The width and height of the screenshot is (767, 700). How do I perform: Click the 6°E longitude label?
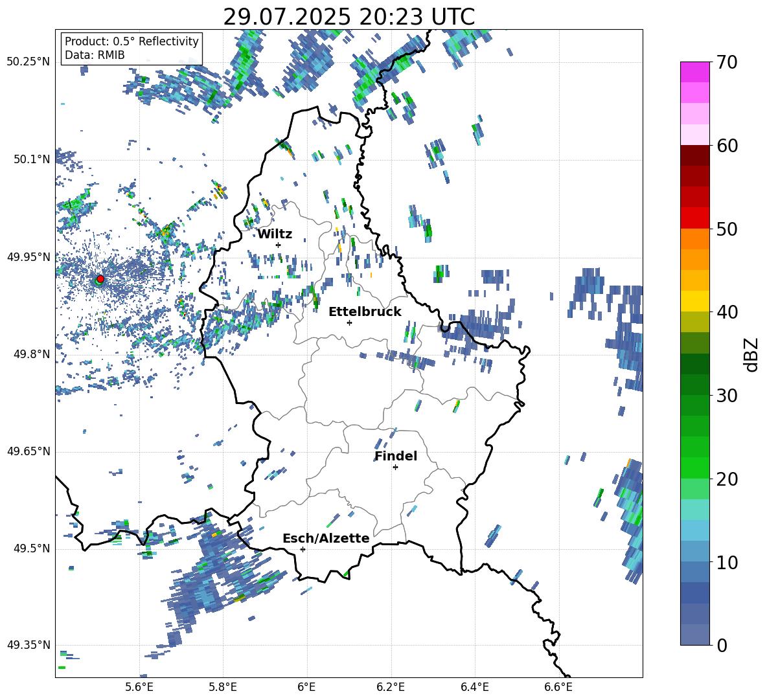coord(306,687)
